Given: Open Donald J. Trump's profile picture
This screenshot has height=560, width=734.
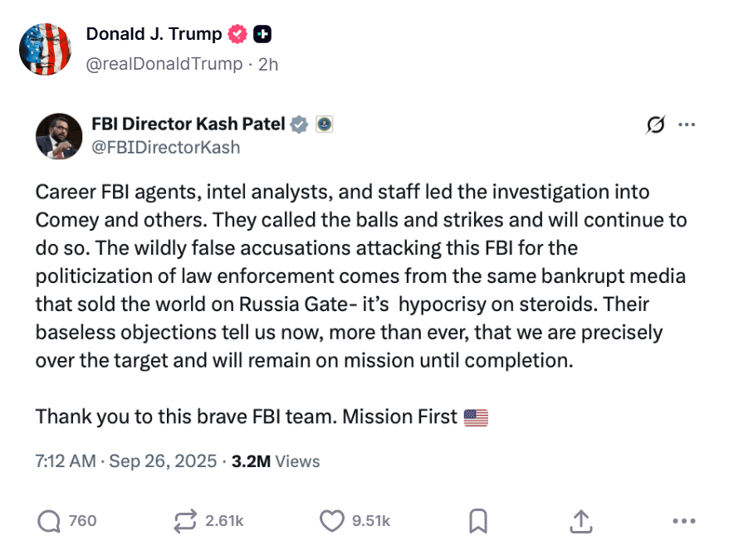Looking at the screenshot, I should (x=46, y=49).
